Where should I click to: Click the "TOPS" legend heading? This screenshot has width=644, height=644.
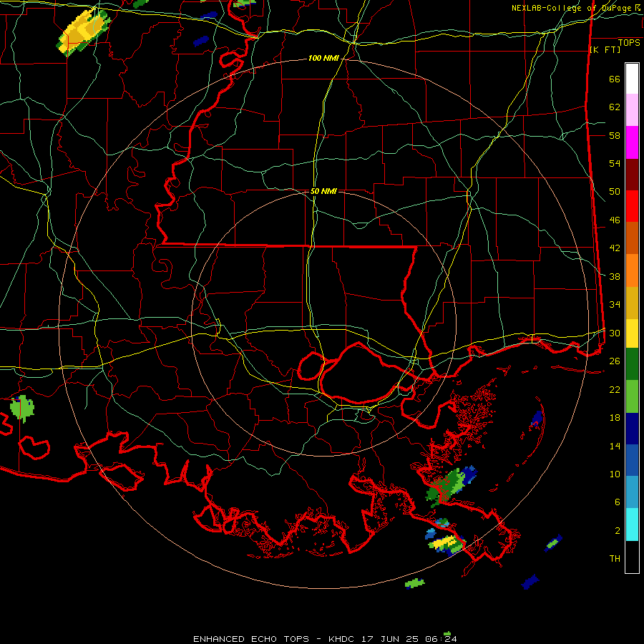click(629, 43)
